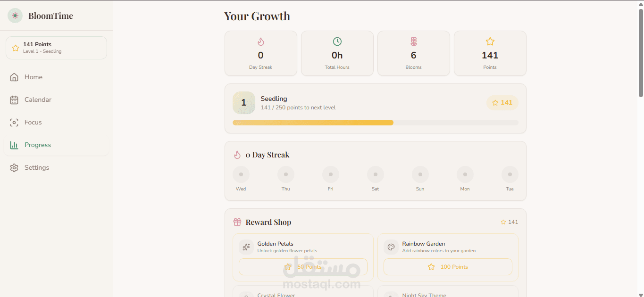The height and width of the screenshot is (297, 644).
Task: Open the Focus page
Action: tap(33, 123)
